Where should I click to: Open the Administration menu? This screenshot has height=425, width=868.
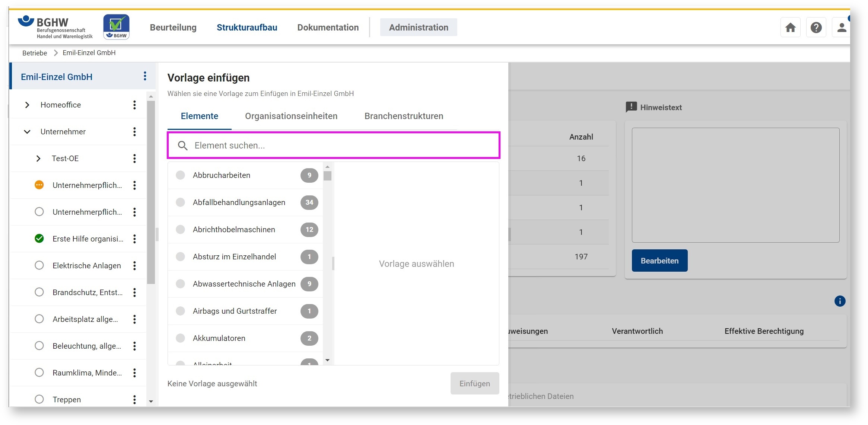click(418, 28)
